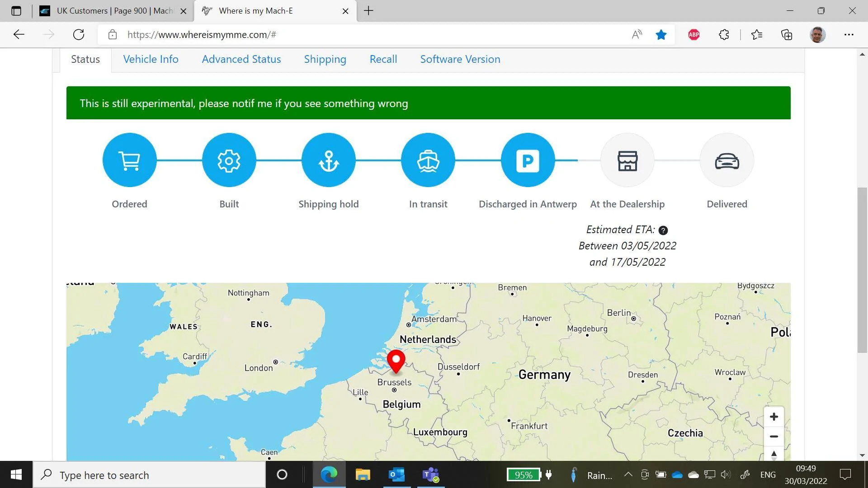
Task: Click the Amsterdam label on the map
Action: (x=434, y=319)
